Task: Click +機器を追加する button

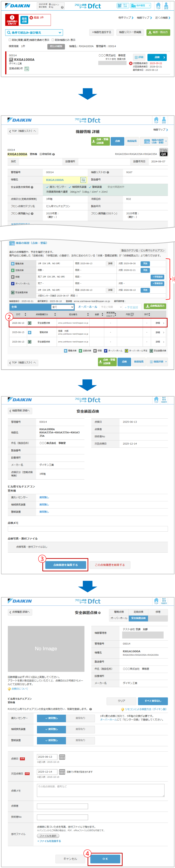Action: coord(102,32)
